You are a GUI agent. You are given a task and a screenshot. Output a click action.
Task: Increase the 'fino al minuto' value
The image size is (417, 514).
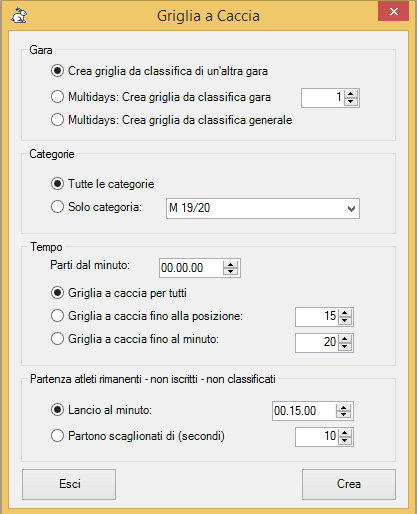coord(345,339)
